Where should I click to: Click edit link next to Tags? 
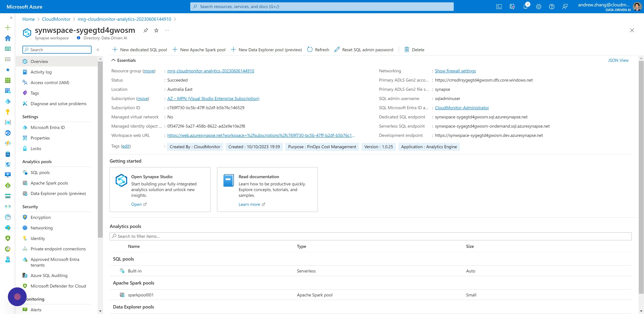(x=126, y=146)
